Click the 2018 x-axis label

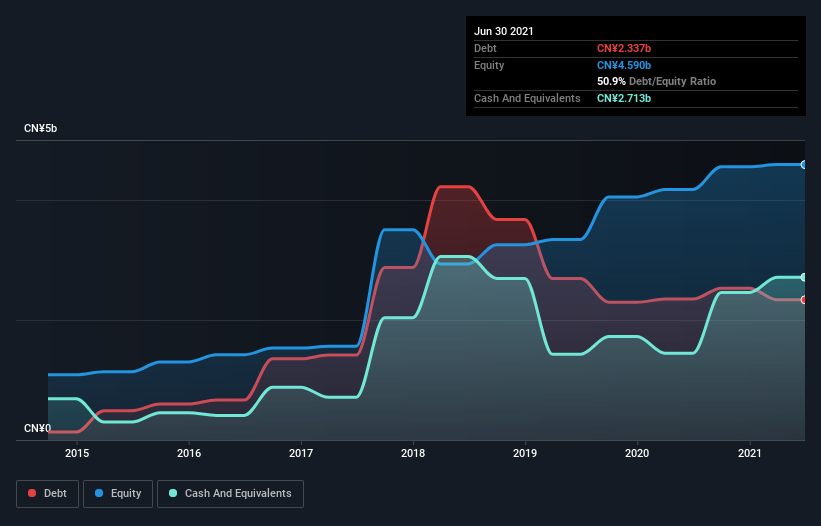[413, 453]
